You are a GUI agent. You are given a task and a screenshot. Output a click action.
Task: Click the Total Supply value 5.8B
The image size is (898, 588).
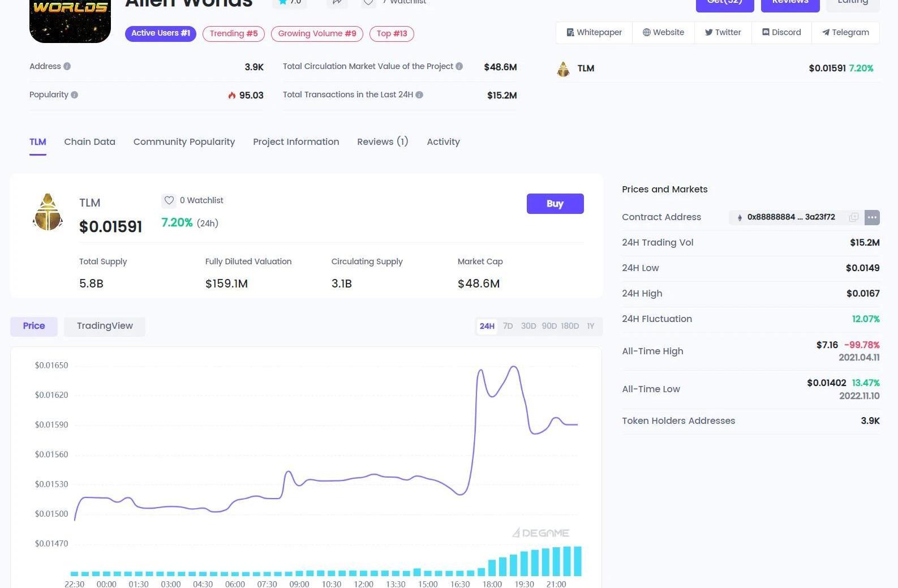coord(91,284)
